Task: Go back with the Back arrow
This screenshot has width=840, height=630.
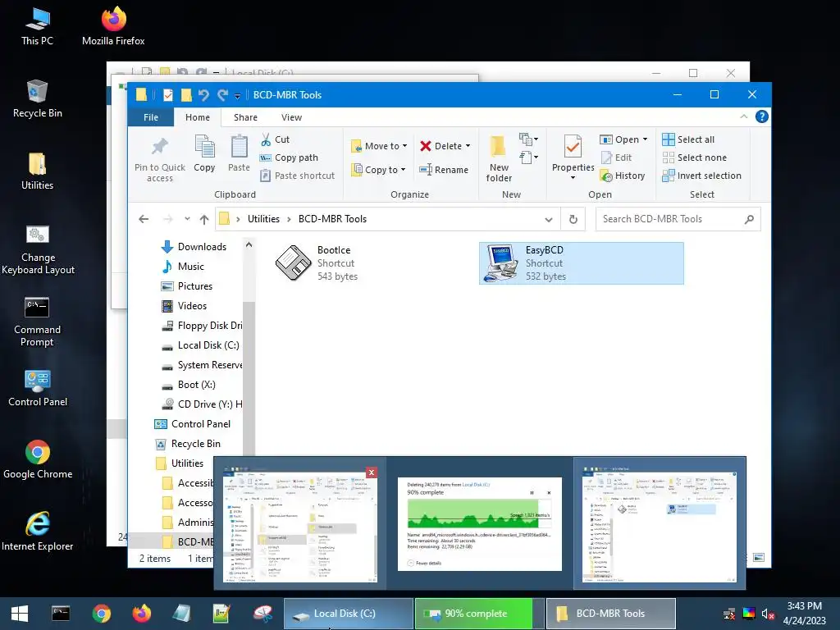Action: [x=144, y=219]
